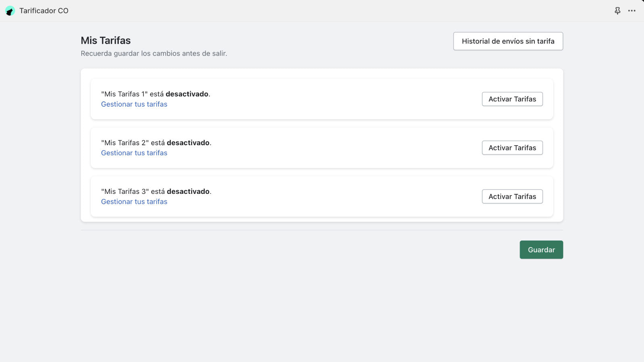The width and height of the screenshot is (644, 362).
Task: Click the status text "Mis Tarifas 3" está desactivado
Action: 156,191
